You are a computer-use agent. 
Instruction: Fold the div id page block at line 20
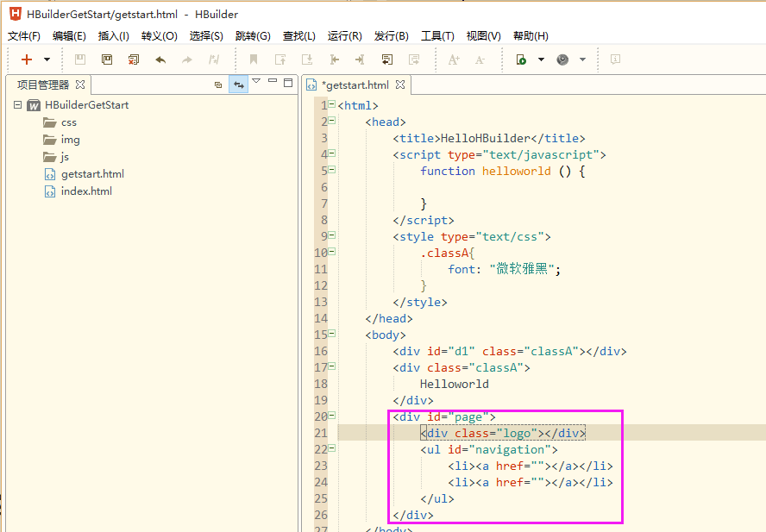click(332, 416)
